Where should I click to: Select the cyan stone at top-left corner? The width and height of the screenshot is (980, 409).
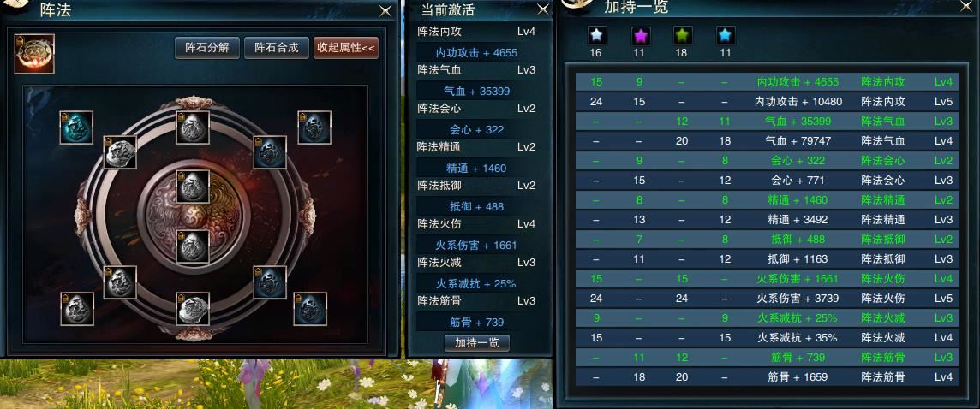click(76, 127)
